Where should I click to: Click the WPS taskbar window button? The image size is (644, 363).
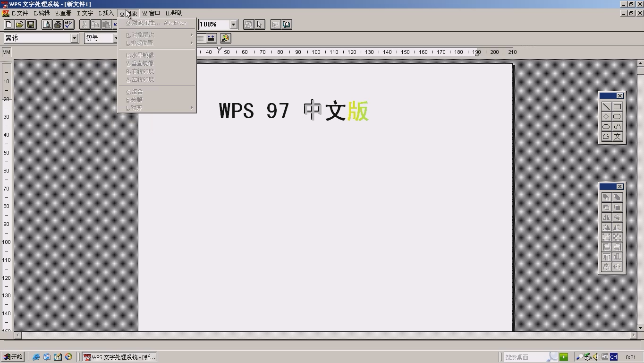(x=119, y=357)
